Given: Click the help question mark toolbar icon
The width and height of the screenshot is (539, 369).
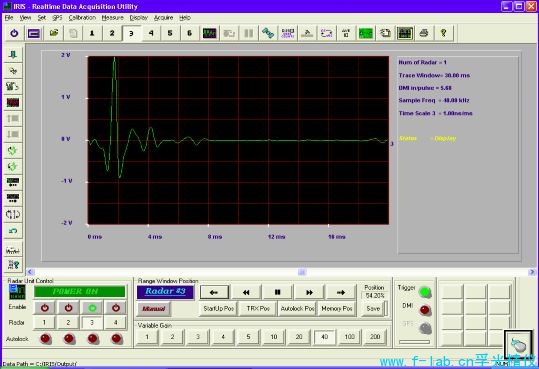Looking at the screenshot, I should [443, 33].
